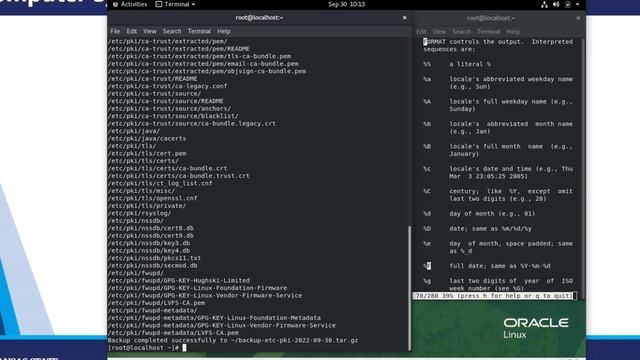640x360 pixels.
Task: Click the line /etc/pki/nssdb/cert9.db
Action: pos(151,236)
